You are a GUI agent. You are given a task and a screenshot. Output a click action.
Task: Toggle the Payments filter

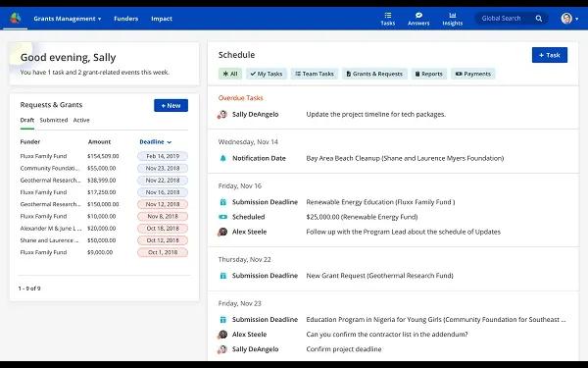(473, 74)
